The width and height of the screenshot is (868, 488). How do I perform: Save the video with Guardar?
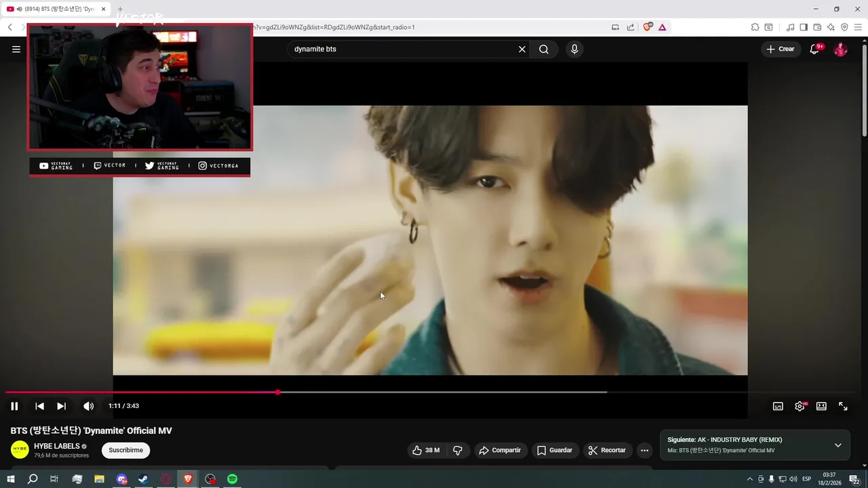(554, 450)
